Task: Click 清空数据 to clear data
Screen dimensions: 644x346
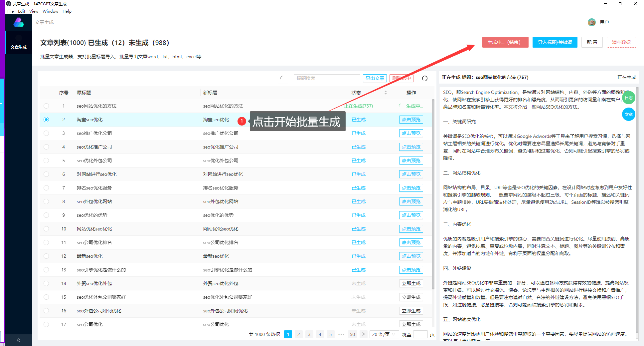Action: (621, 42)
